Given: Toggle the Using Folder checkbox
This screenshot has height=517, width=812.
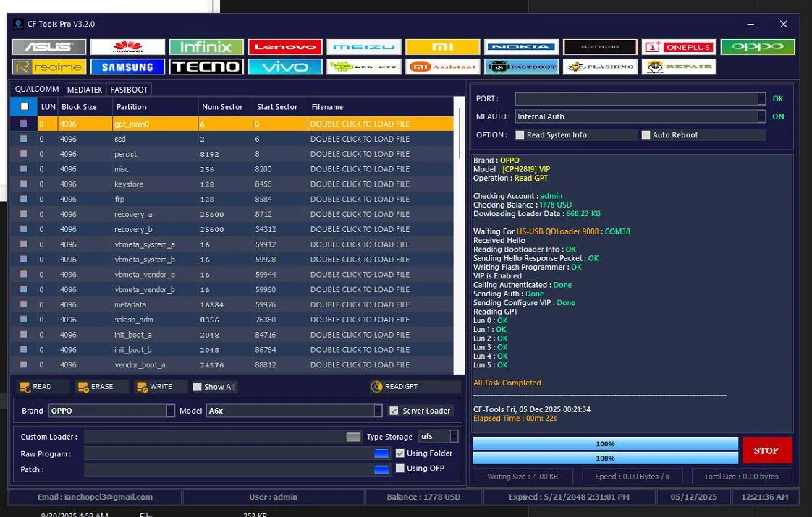Looking at the screenshot, I should [x=399, y=453].
